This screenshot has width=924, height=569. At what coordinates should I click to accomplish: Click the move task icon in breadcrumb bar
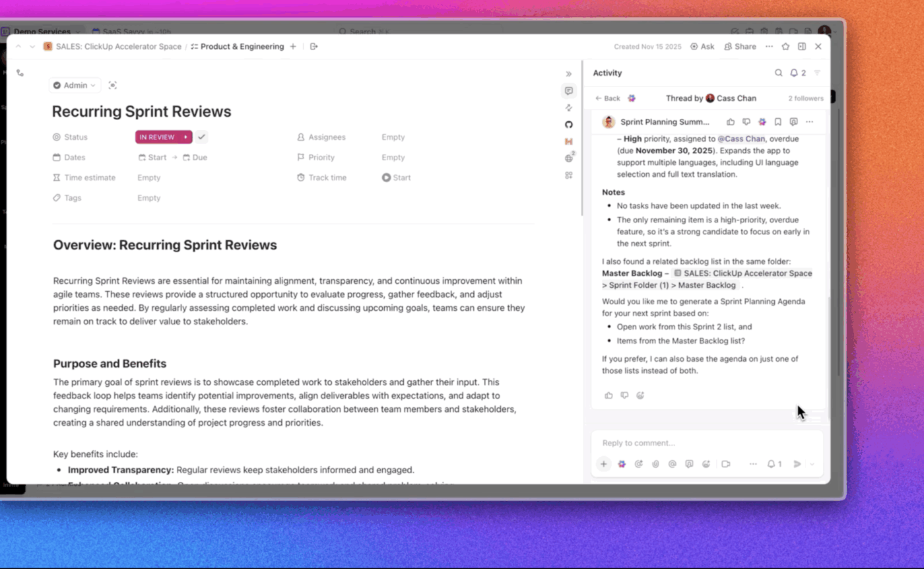pyautogui.click(x=314, y=47)
